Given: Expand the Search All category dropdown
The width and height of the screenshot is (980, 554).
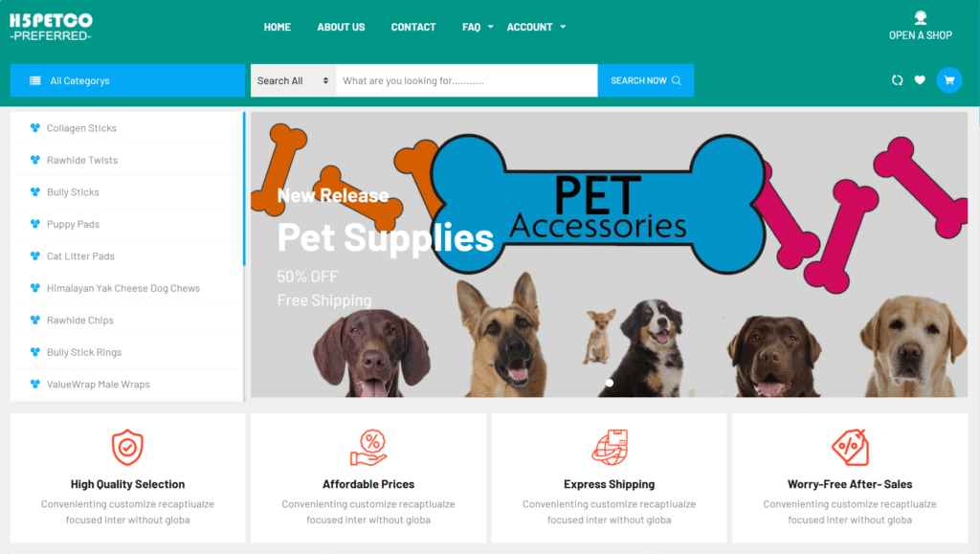Looking at the screenshot, I should coord(293,80).
